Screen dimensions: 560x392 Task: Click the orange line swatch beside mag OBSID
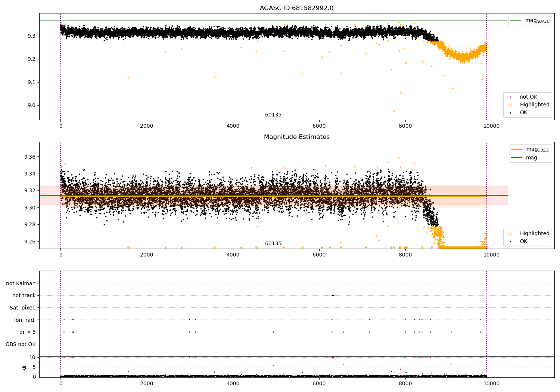(517, 149)
